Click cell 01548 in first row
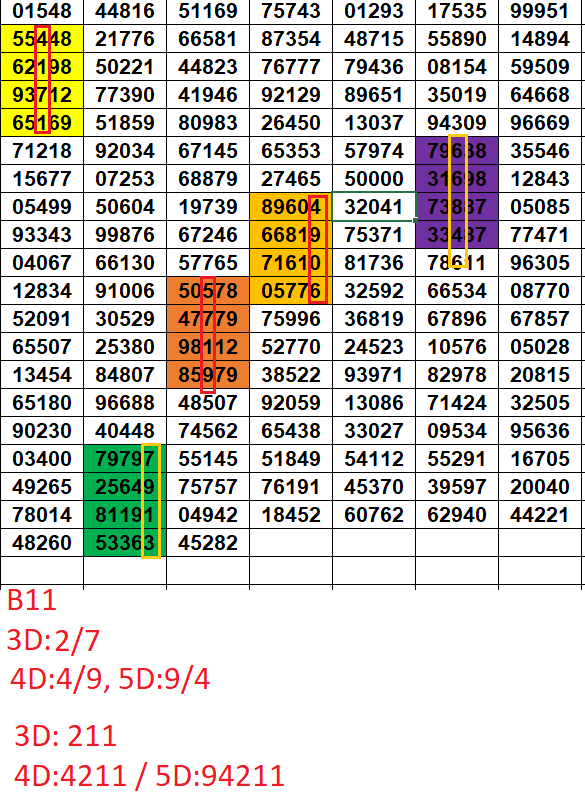Viewport: 585px width, 800px height. click(42, 11)
